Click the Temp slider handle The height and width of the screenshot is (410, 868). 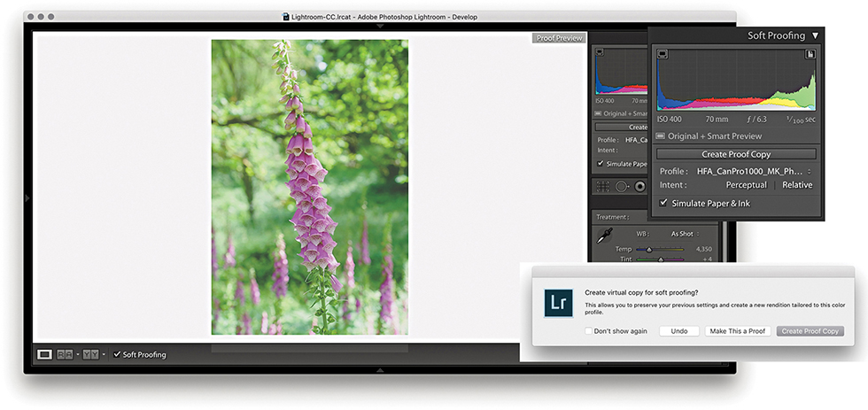648,250
